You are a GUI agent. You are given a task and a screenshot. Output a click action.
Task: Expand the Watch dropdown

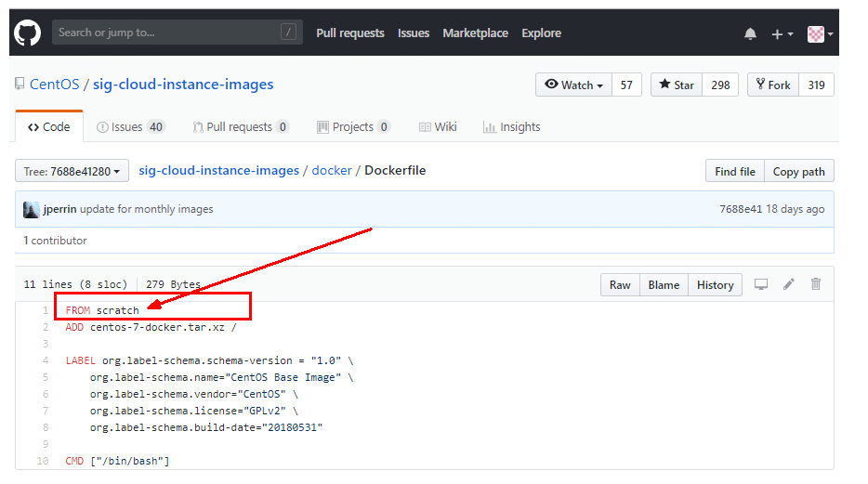tap(573, 85)
